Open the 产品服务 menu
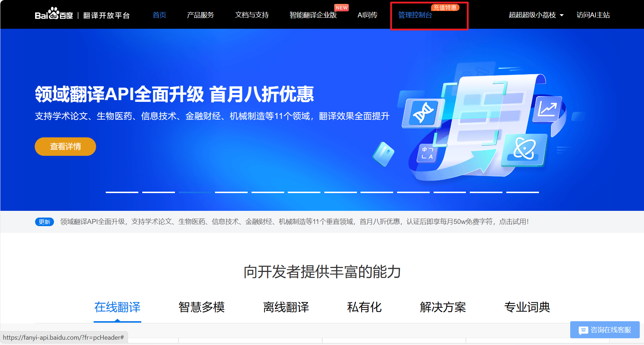 point(200,15)
